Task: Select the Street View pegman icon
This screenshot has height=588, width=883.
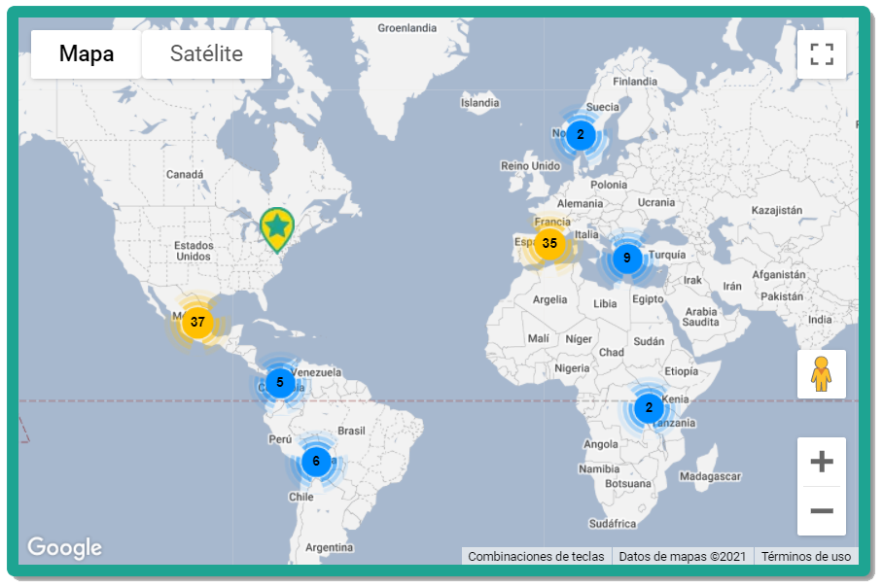Action: [x=822, y=374]
